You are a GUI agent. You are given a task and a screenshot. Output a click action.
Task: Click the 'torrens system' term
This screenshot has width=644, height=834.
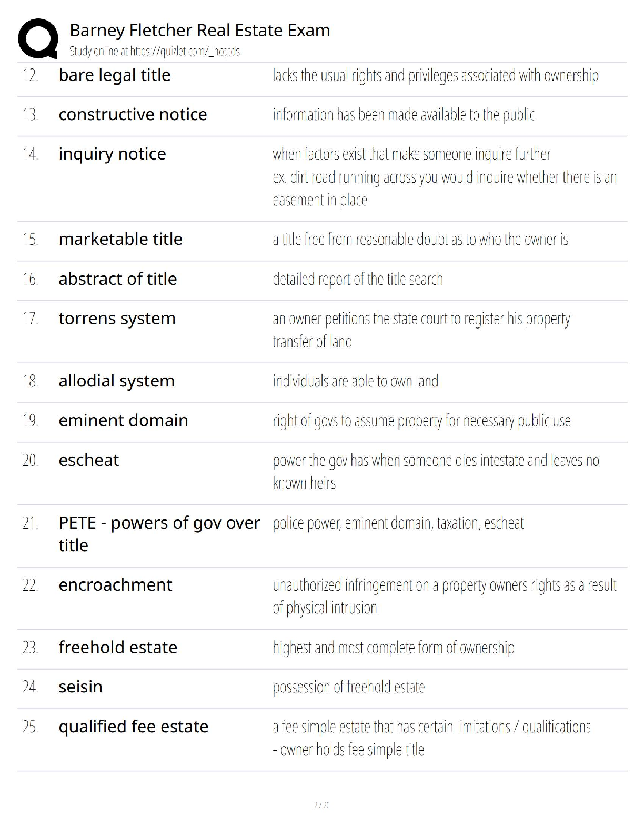[117, 319]
